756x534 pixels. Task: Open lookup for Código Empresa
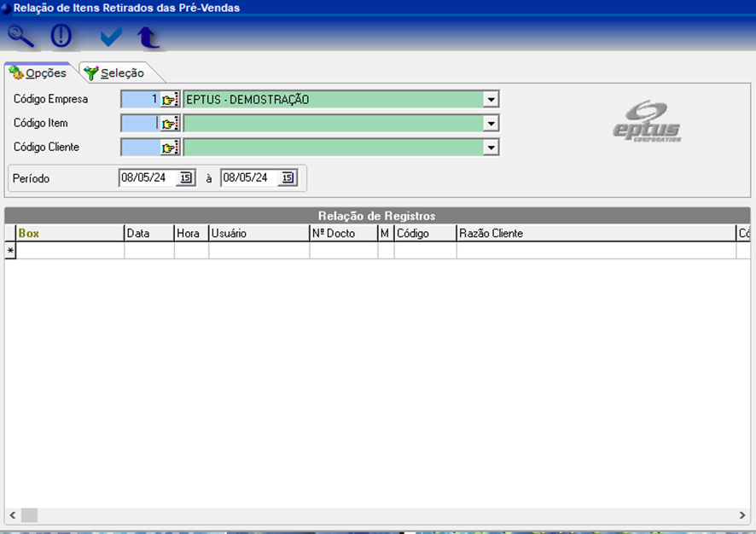[170, 100]
